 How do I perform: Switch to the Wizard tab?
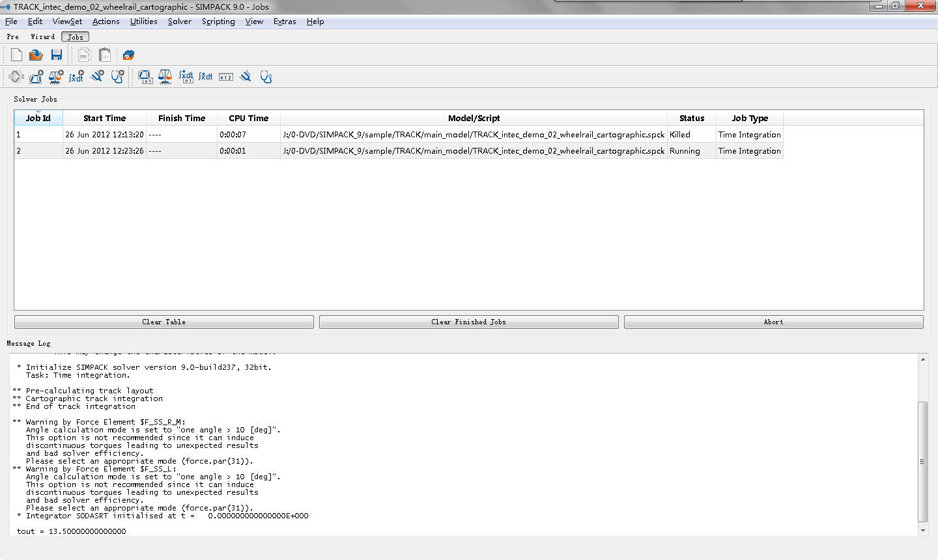click(43, 37)
